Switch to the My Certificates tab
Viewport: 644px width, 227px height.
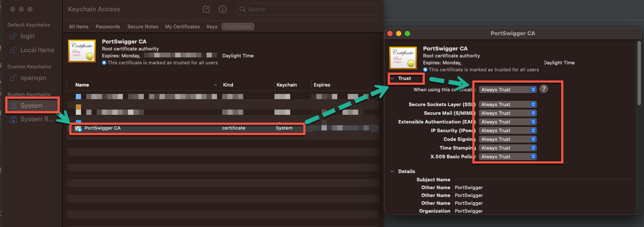coord(182,27)
